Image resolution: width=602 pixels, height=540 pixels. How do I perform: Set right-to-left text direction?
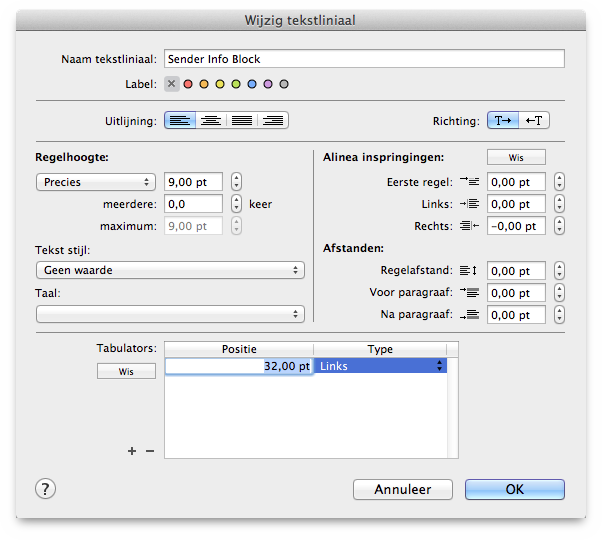[x=534, y=121]
